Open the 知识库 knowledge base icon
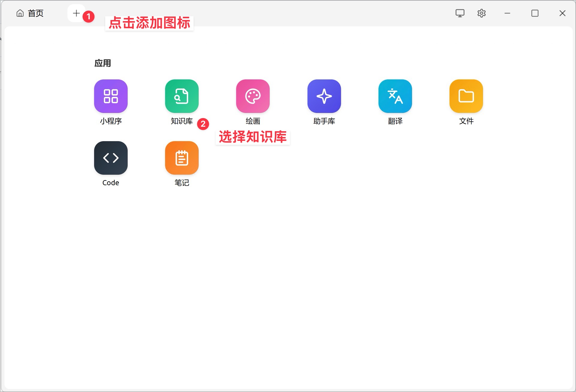 point(182,96)
